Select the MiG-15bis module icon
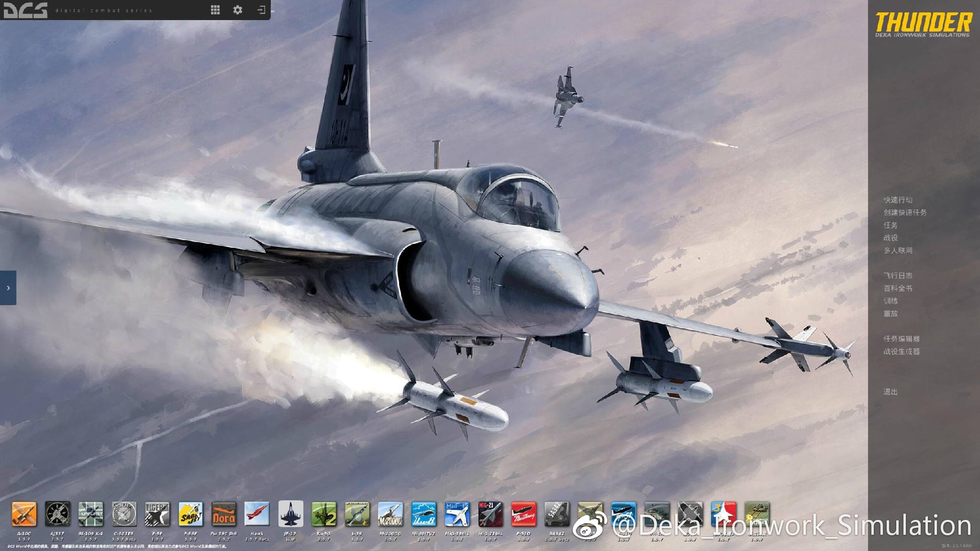This screenshot has height=551, width=980. tap(457, 514)
